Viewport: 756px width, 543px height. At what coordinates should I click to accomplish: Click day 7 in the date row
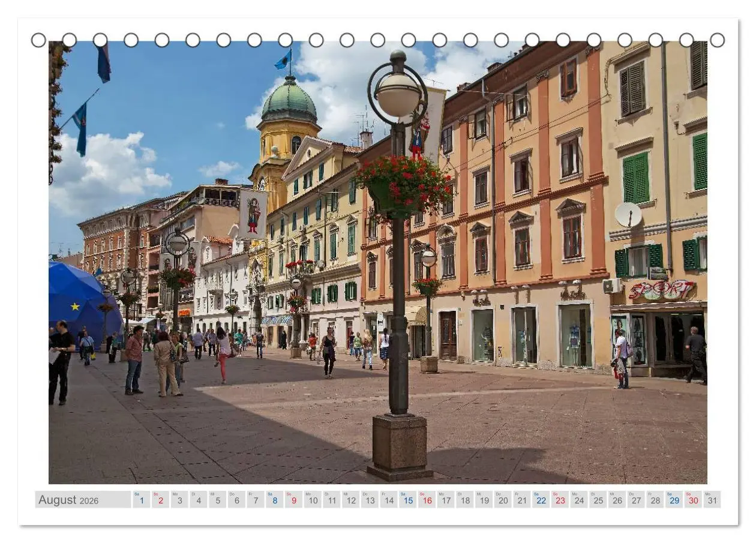click(x=256, y=499)
